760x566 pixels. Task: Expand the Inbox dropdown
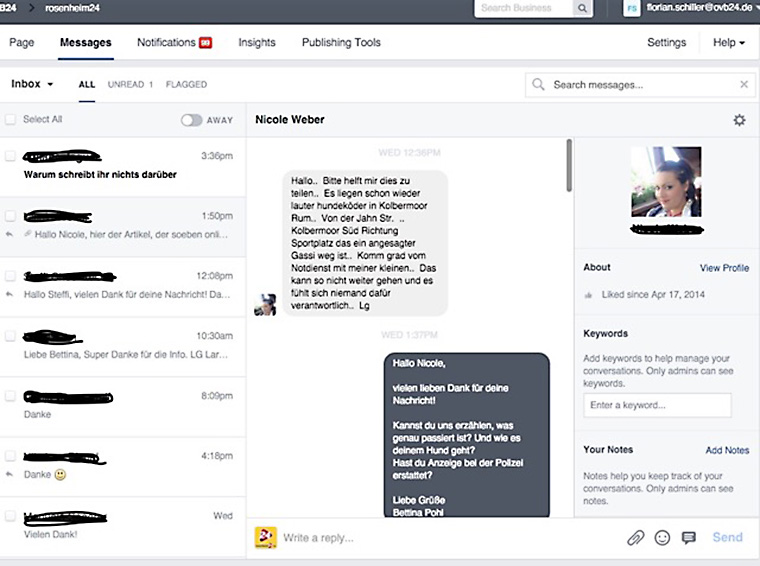pyautogui.click(x=32, y=84)
